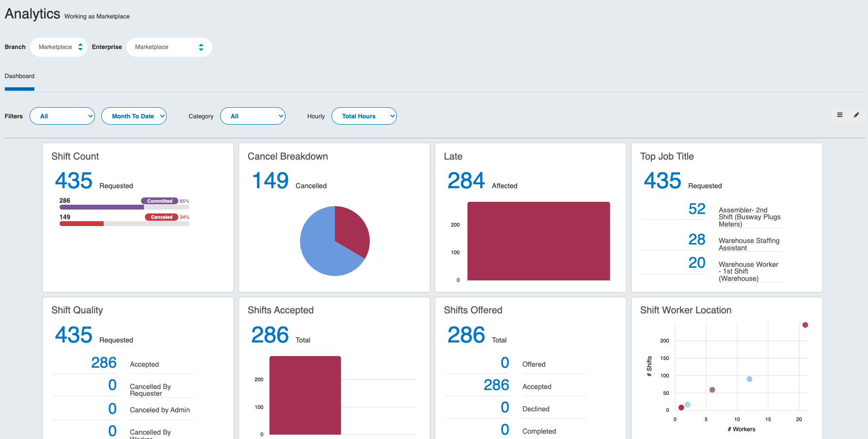Click the Analytics page title

click(32, 14)
